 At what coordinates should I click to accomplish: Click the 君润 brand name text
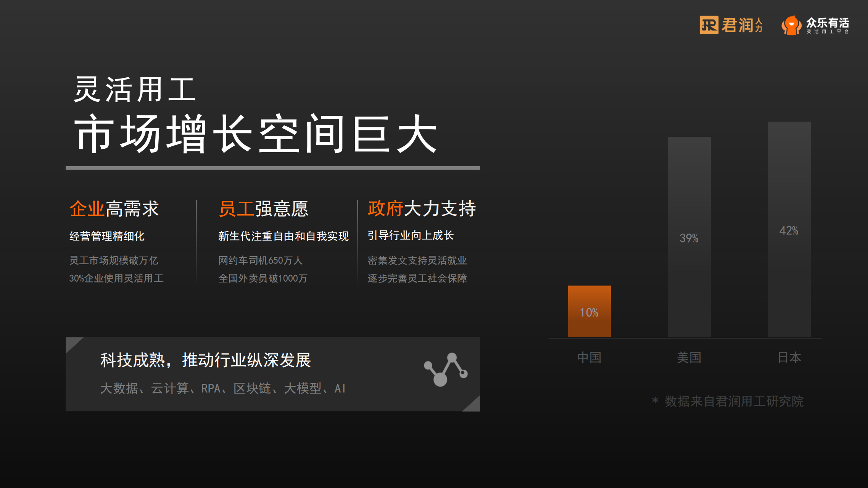[737, 25]
